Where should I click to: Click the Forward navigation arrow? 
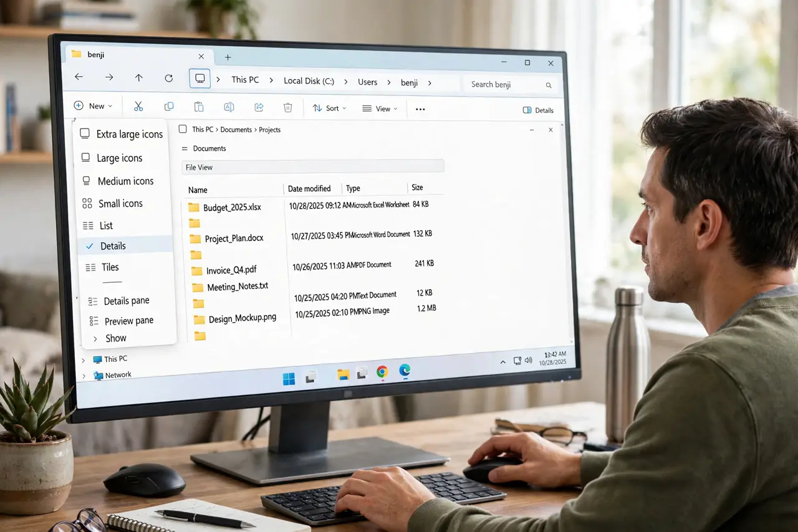pyautogui.click(x=109, y=77)
